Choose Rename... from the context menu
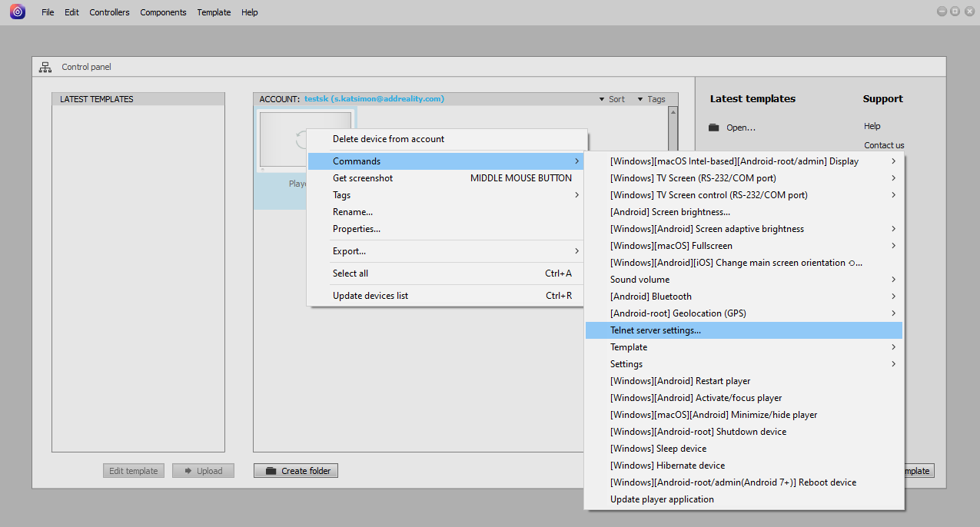 (x=447, y=212)
